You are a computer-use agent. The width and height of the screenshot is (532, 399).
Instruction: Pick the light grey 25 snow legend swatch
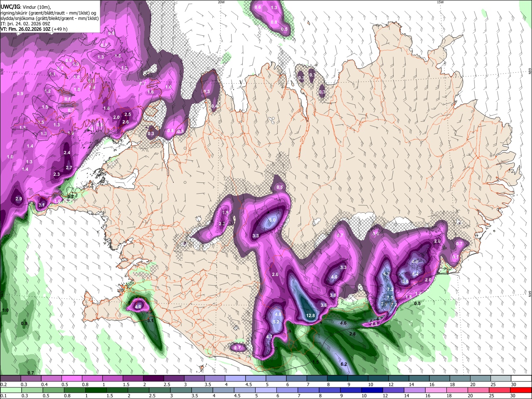[500, 379]
